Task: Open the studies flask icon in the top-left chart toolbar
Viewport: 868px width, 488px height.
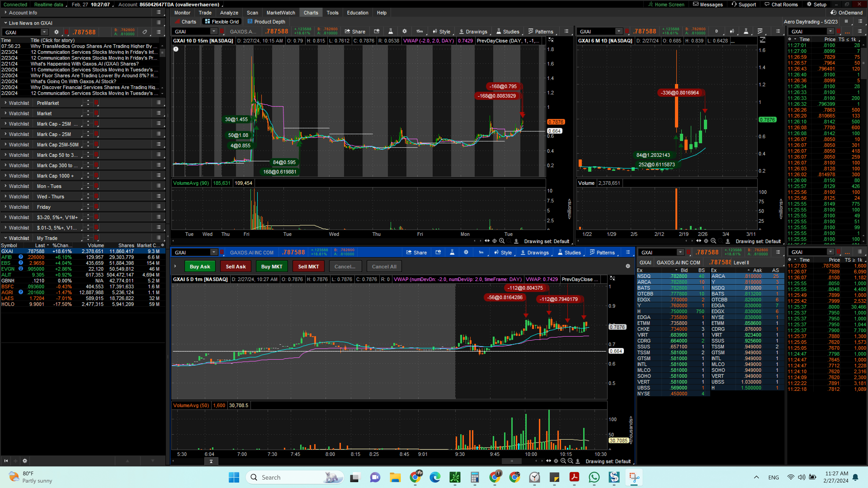Action: tap(391, 31)
